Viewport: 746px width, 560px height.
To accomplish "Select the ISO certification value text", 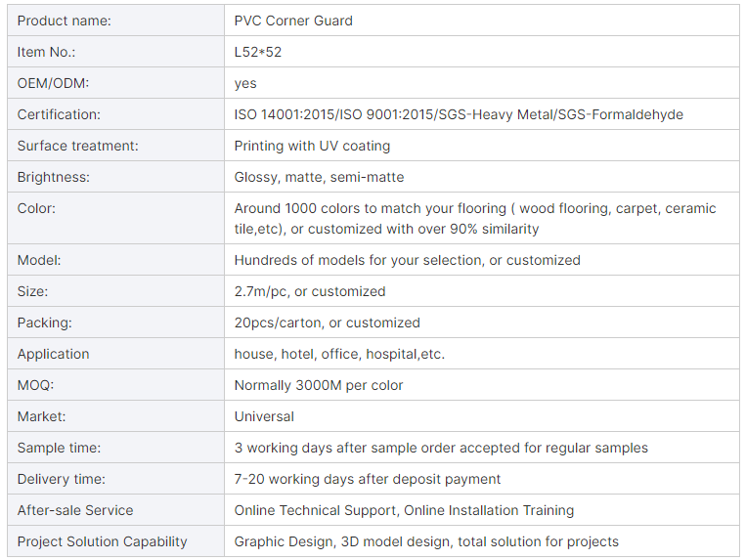I will 459,114.
